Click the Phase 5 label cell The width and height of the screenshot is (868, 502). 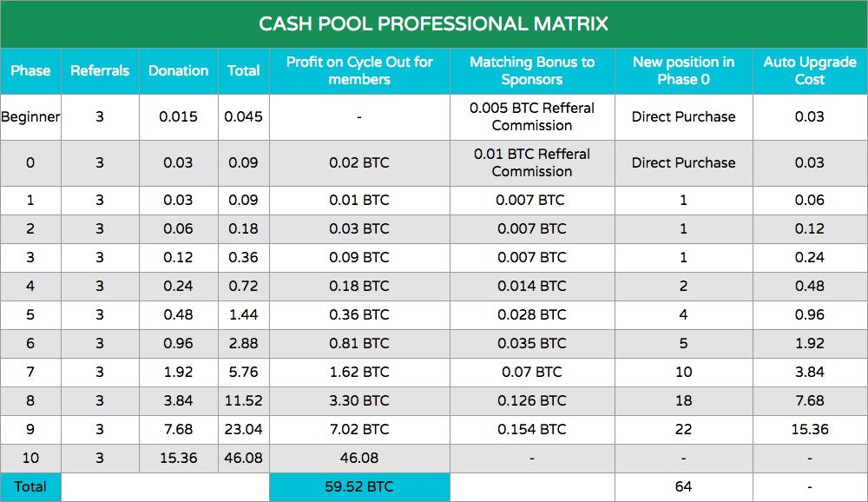pyautogui.click(x=30, y=314)
